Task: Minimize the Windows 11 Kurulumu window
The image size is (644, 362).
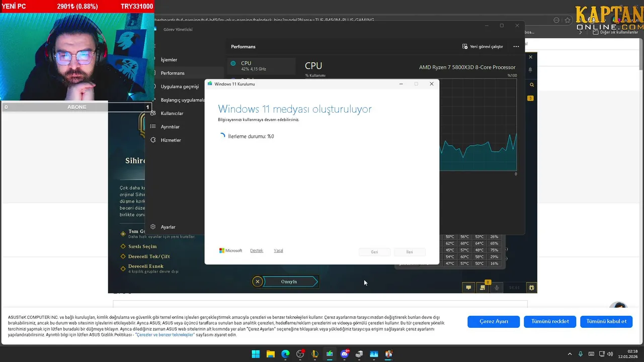Action: pos(401,84)
